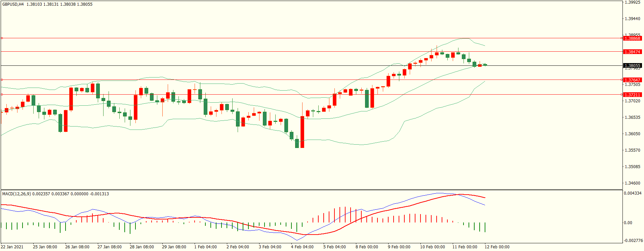The image size is (644, 251).
Task: Click the 25 Jan 08:00 time label
Action: coord(45,247)
